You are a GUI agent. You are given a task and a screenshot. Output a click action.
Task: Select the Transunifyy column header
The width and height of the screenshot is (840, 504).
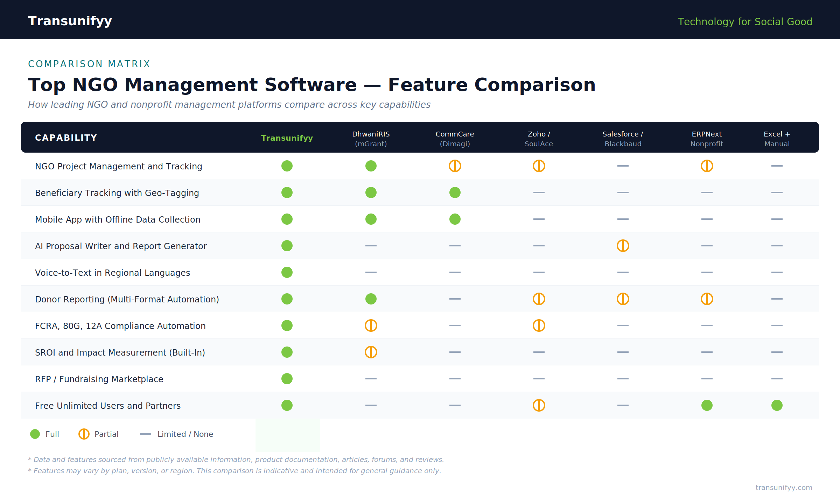[x=287, y=138]
